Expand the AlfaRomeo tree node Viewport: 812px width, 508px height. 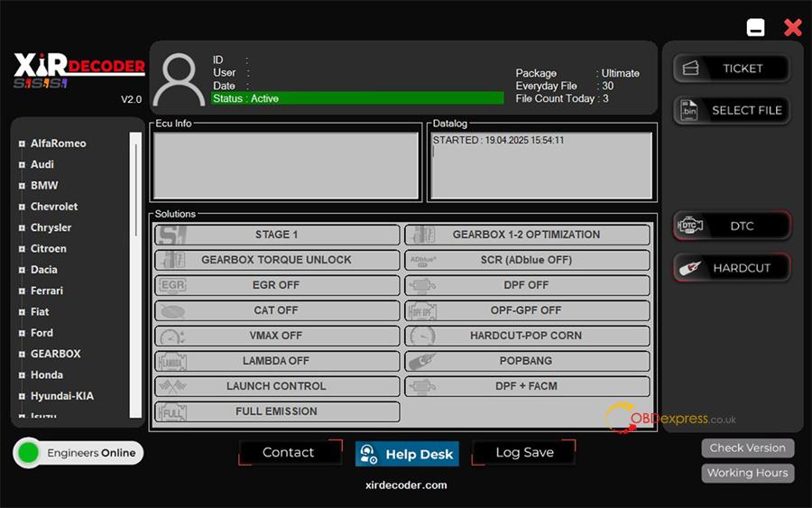[x=22, y=144]
